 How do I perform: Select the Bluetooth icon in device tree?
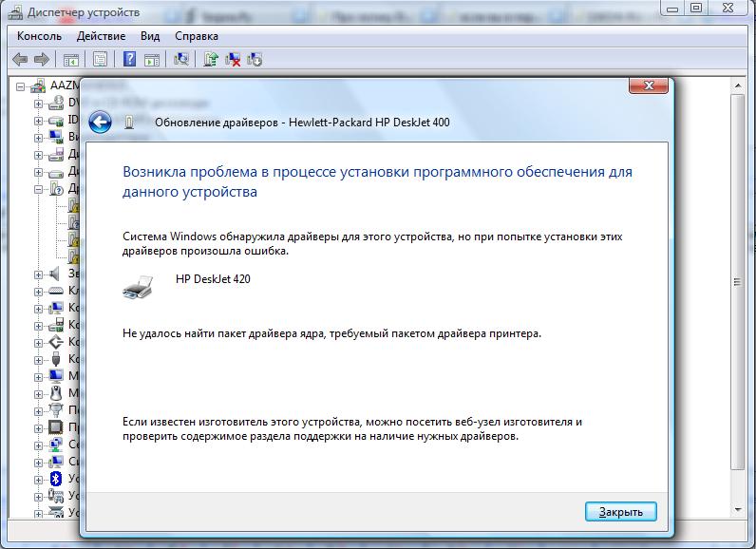[56, 479]
